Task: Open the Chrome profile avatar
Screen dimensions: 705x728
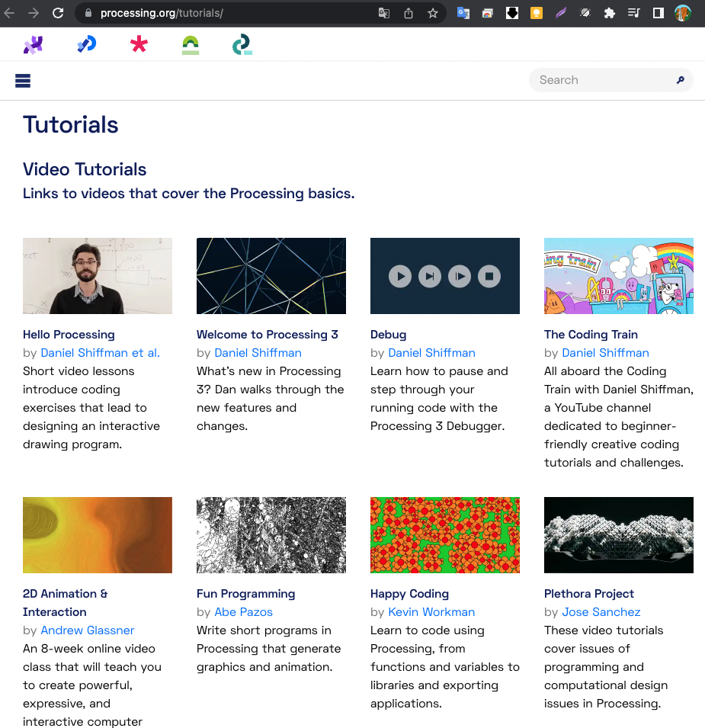Action: point(683,13)
